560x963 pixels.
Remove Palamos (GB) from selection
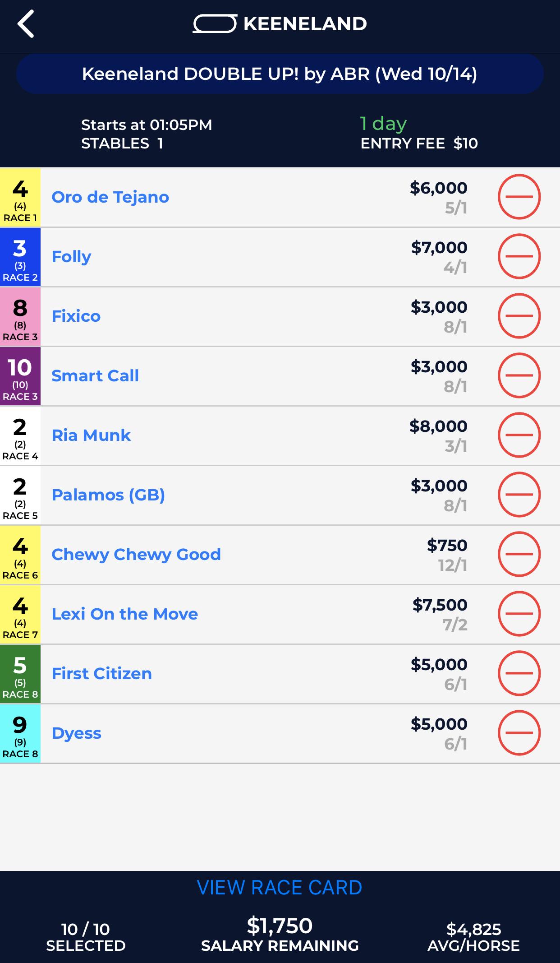(x=519, y=495)
